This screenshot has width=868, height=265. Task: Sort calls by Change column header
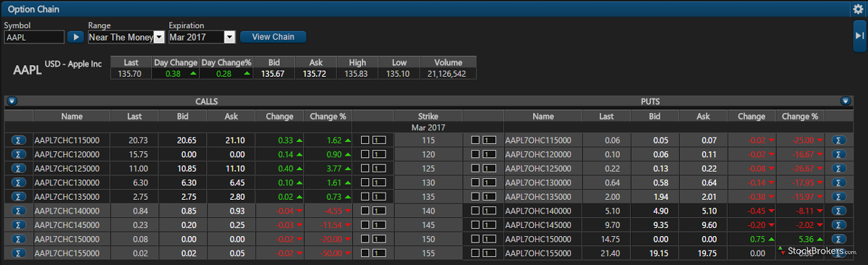[280, 116]
